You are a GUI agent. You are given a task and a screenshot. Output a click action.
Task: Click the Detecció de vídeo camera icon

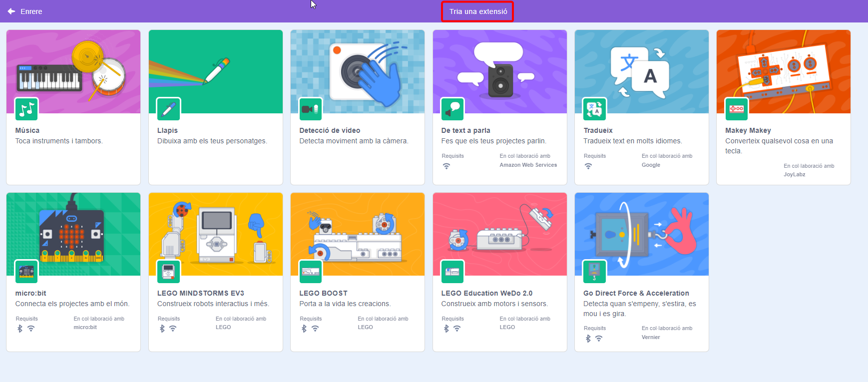pos(310,109)
